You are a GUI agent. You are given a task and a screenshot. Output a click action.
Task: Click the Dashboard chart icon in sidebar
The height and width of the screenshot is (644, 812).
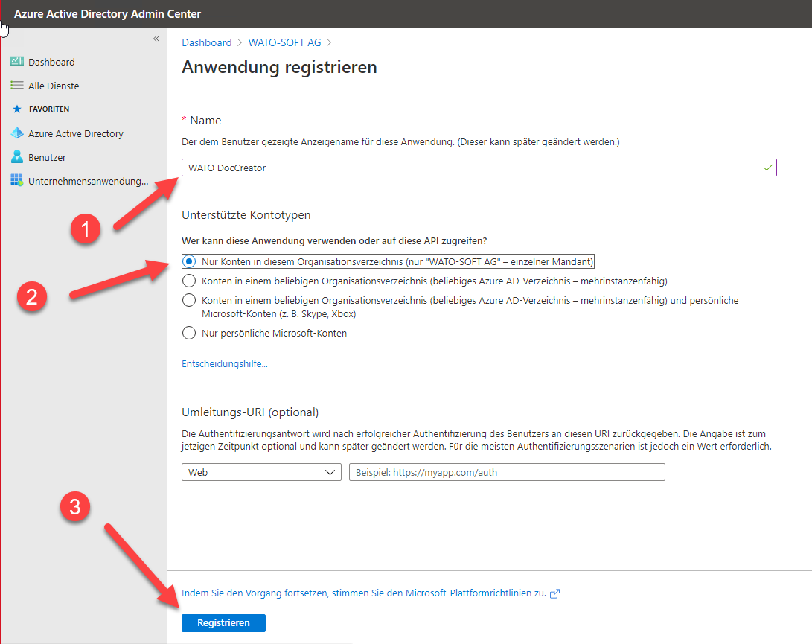tap(17, 62)
